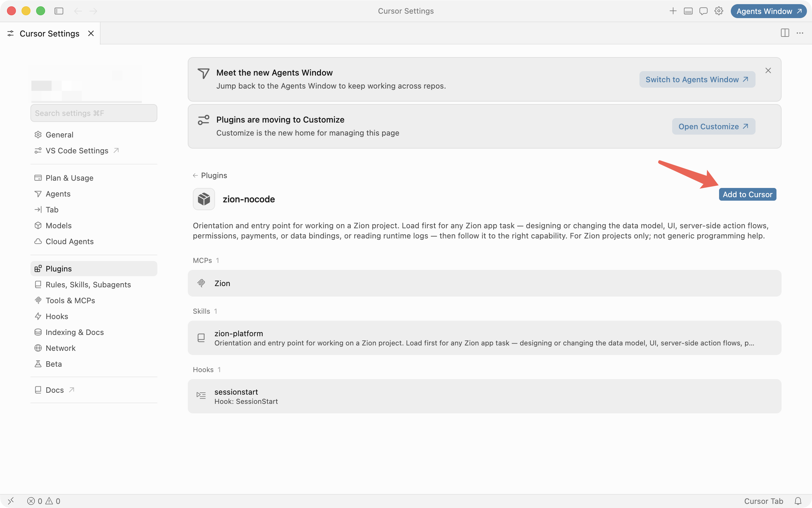Image resolution: width=812 pixels, height=508 pixels.
Task: Open Tools & MCPs section
Action: 94,300
